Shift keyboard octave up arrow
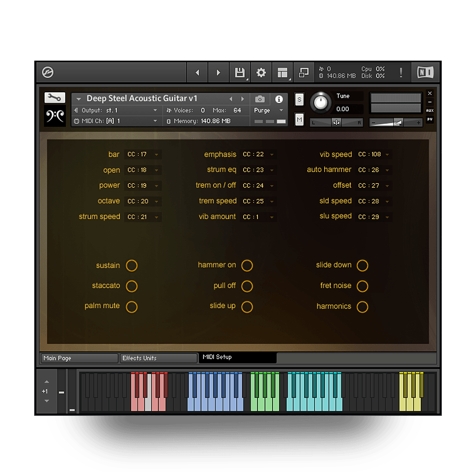The image size is (476, 476). (47, 382)
